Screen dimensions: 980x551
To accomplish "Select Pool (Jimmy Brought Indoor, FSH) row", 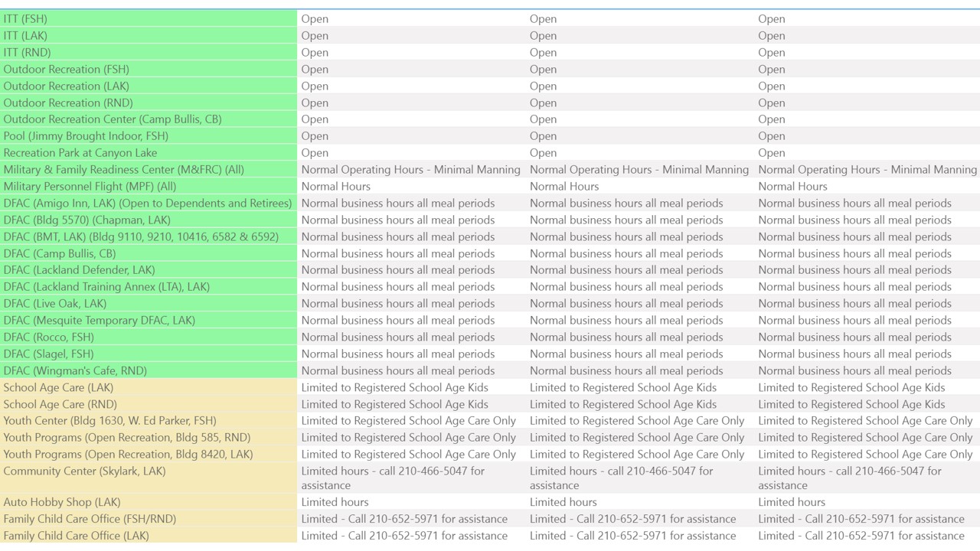I will [86, 136].
